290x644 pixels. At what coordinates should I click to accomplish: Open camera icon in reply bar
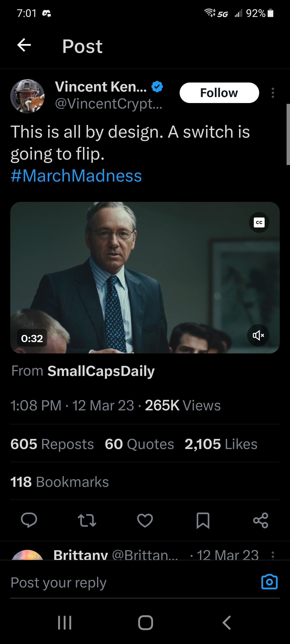[269, 582]
